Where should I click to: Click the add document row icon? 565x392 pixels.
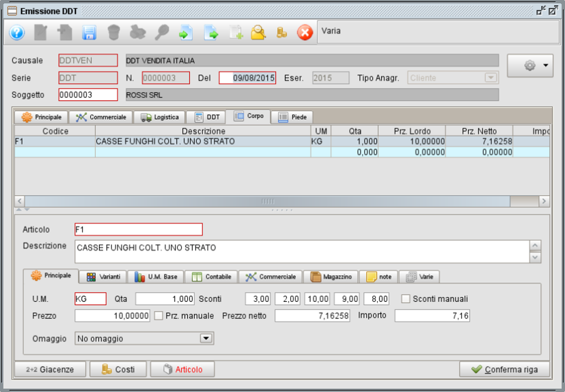point(237,33)
